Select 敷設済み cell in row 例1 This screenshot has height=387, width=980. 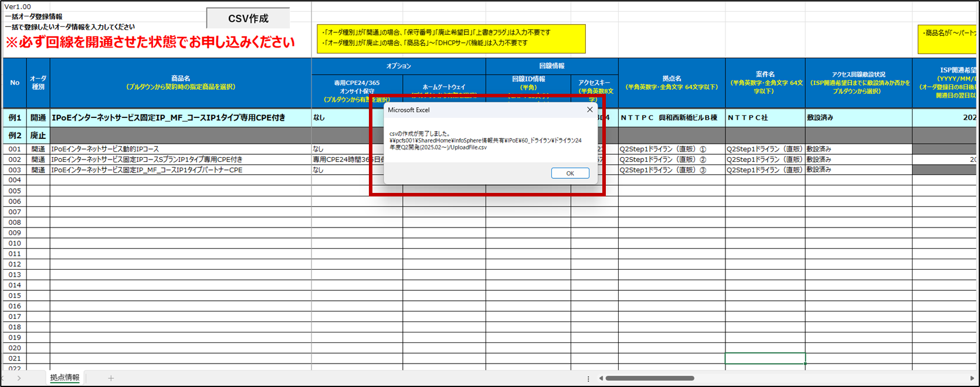(x=859, y=118)
